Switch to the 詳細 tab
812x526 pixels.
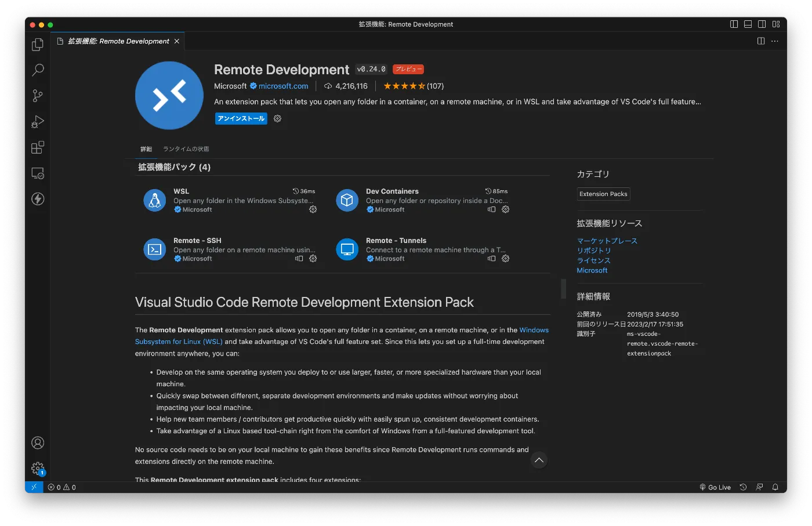pyautogui.click(x=146, y=149)
